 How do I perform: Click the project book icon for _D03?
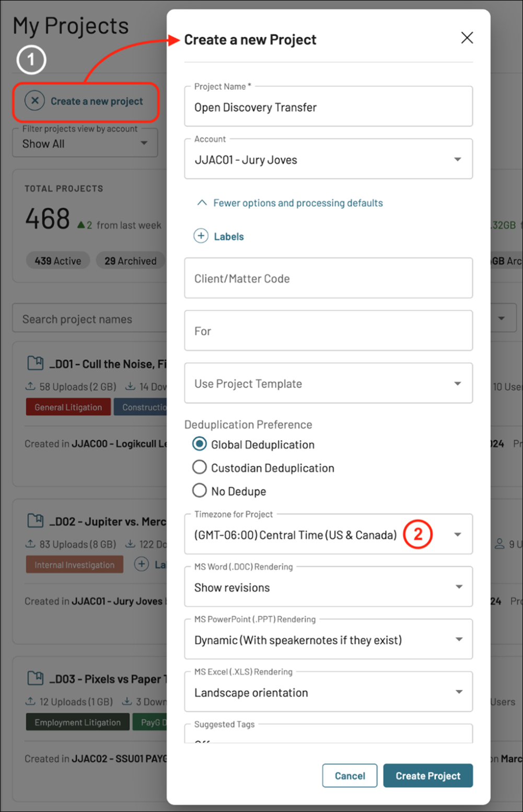pos(36,679)
